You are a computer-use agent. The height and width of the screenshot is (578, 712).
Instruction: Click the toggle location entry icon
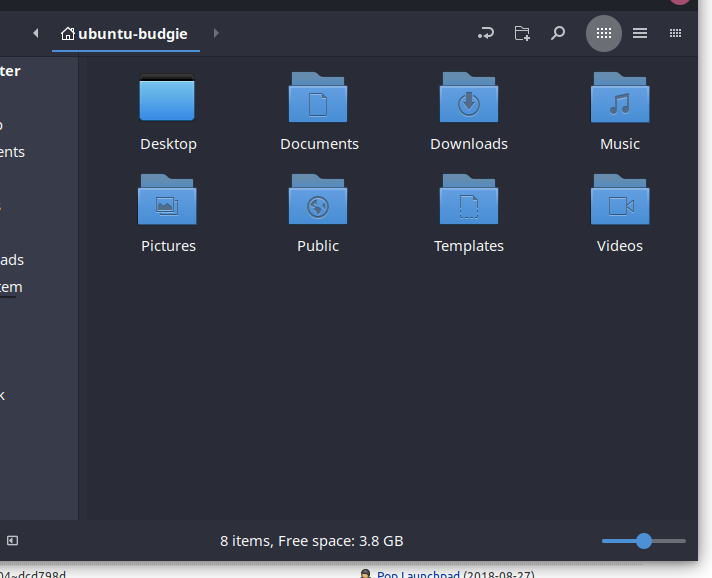pos(486,33)
